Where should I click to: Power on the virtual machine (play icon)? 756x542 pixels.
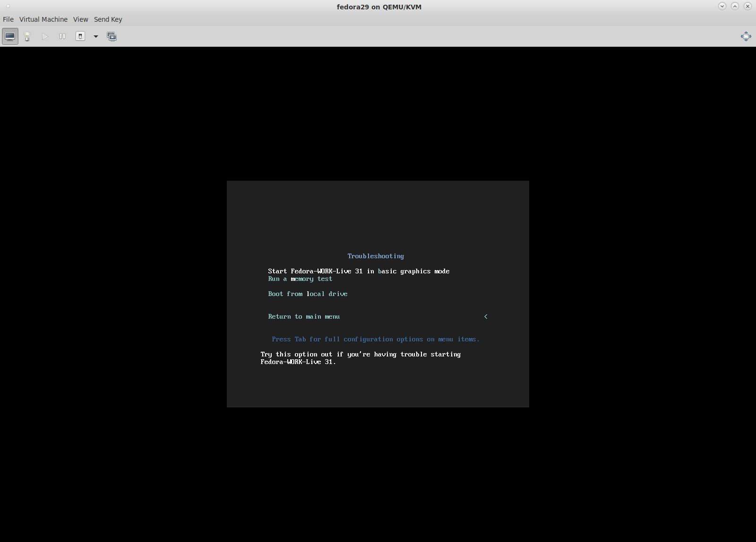coord(45,36)
